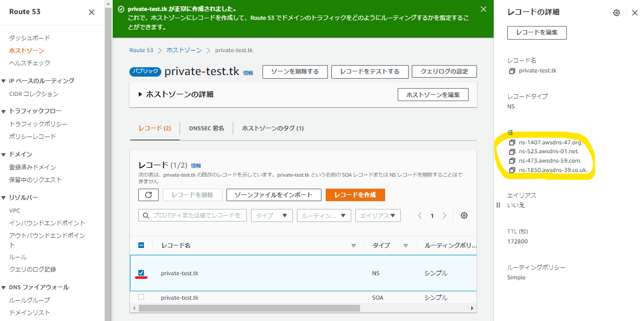This screenshot has width=644, height=321.
Task: Open records table preferences gear
Action: pos(464,216)
